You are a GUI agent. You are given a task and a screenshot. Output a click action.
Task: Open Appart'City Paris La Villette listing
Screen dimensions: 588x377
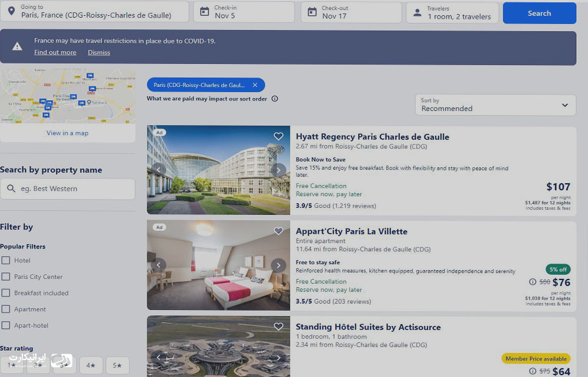pyautogui.click(x=352, y=231)
